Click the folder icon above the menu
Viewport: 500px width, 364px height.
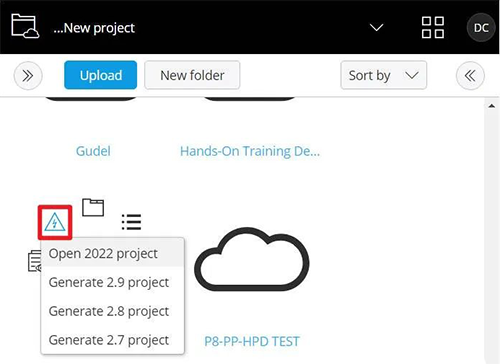[x=93, y=207]
